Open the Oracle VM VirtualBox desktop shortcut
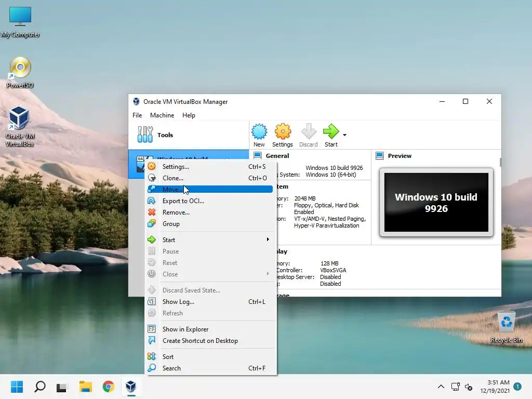The image size is (532, 399). pyautogui.click(x=19, y=127)
